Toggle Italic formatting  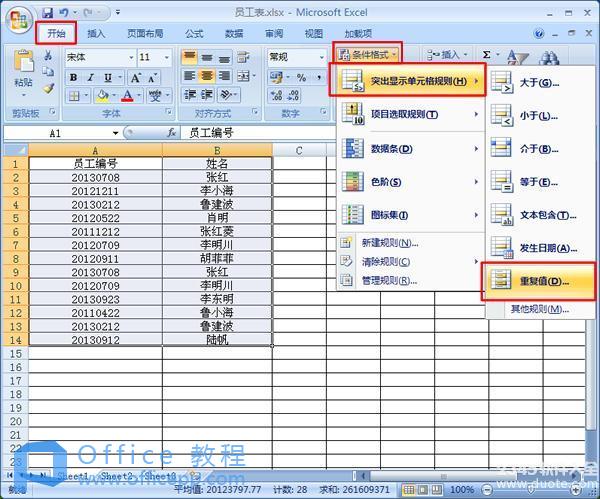(x=91, y=78)
